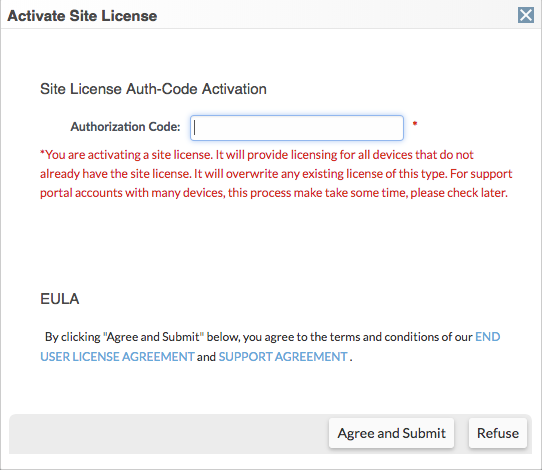Click the EULA section heading

59,299
